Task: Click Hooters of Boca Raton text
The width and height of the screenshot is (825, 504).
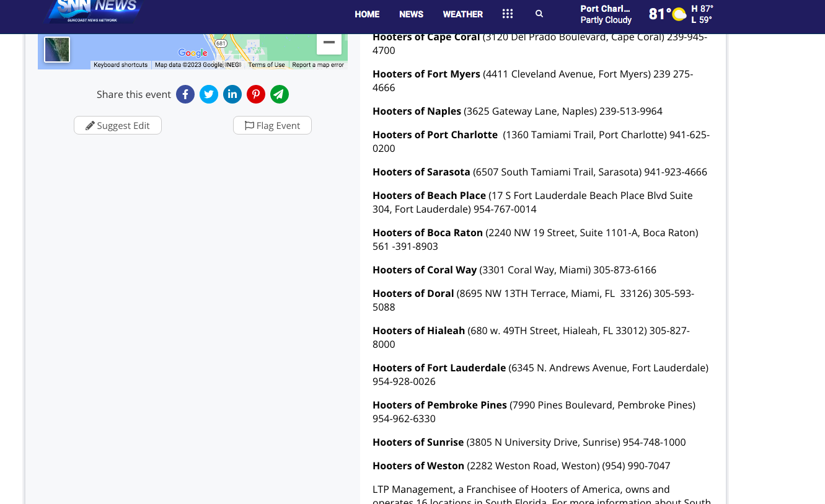Action: tap(428, 232)
